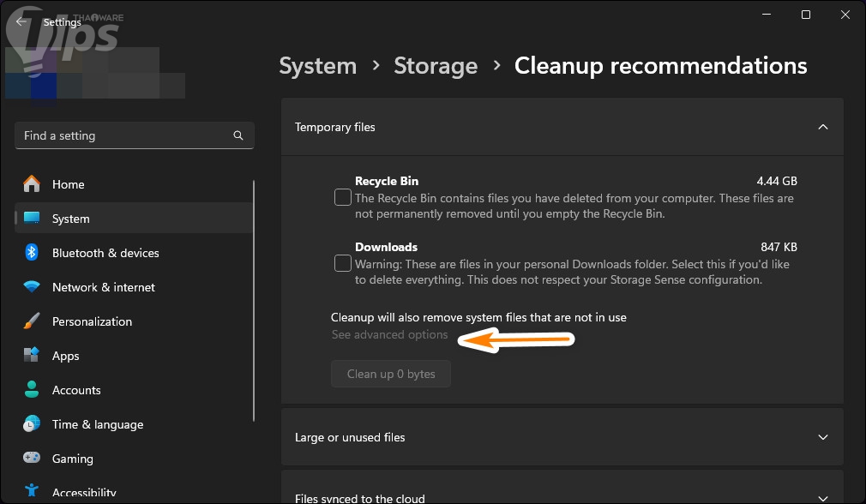Click the Bluetooth & devices icon
This screenshot has width=866, height=504.
[32, 253]
